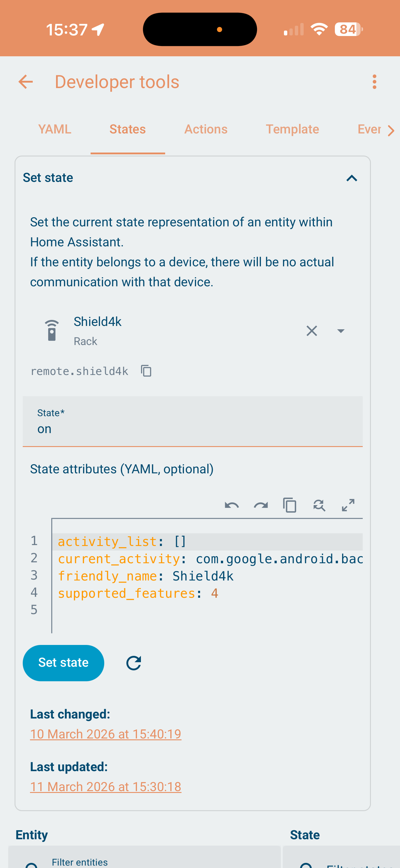This screenshot has width=400, height=868.
Task: Open the Actions tab
Action: click(206, 130)
